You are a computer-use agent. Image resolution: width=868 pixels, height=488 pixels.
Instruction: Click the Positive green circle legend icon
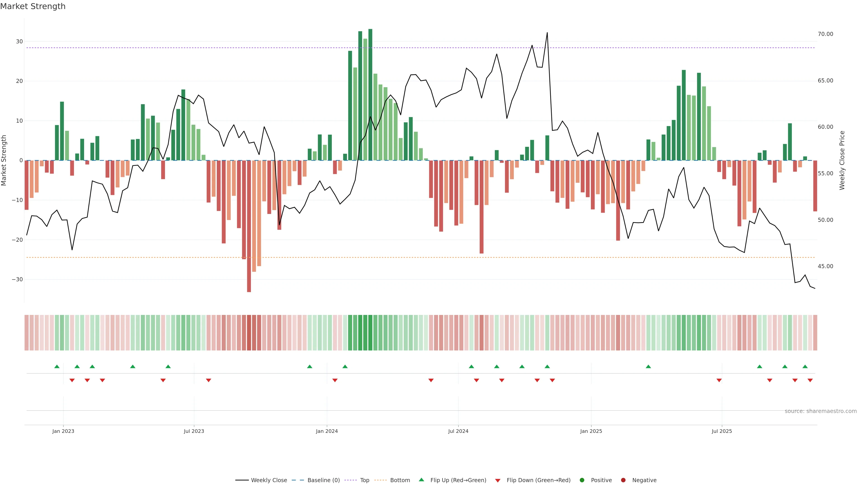coord(582,480)
